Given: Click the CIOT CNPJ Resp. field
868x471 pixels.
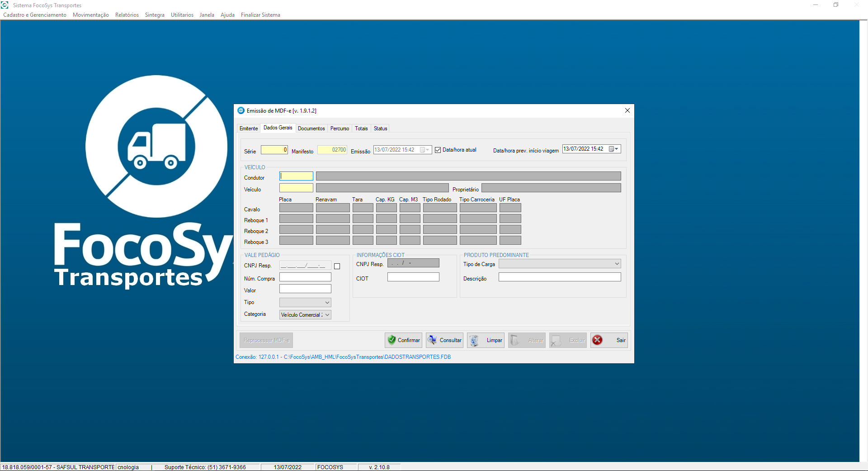Looking at the screenshot, I should click(x=413, y=263).
